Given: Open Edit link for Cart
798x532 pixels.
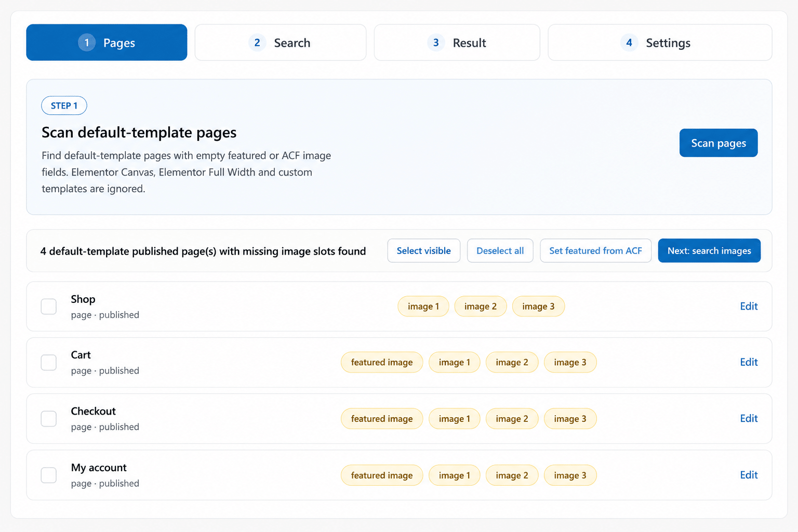Looking at the screenshot, I should click(749, 362).
